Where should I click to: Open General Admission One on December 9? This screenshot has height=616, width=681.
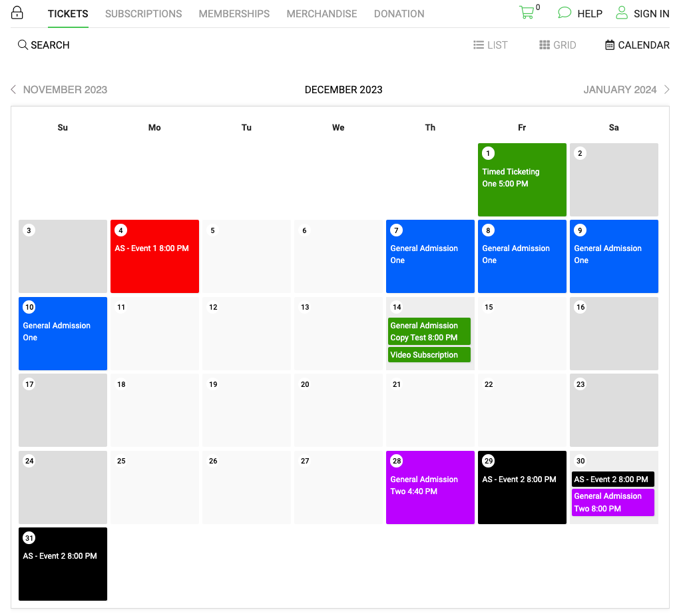tap(614, 256)
